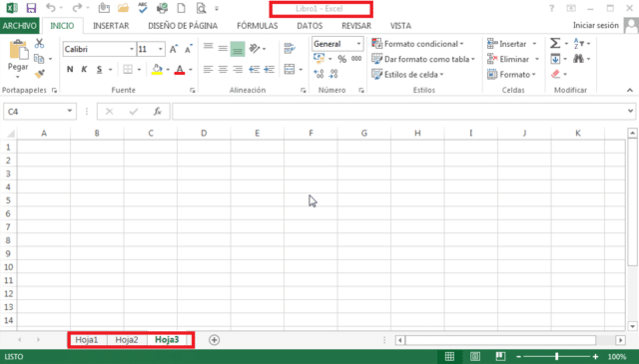Insert AutoSum sigma function
Screen dimensions: 639x364
click(555, 43)
